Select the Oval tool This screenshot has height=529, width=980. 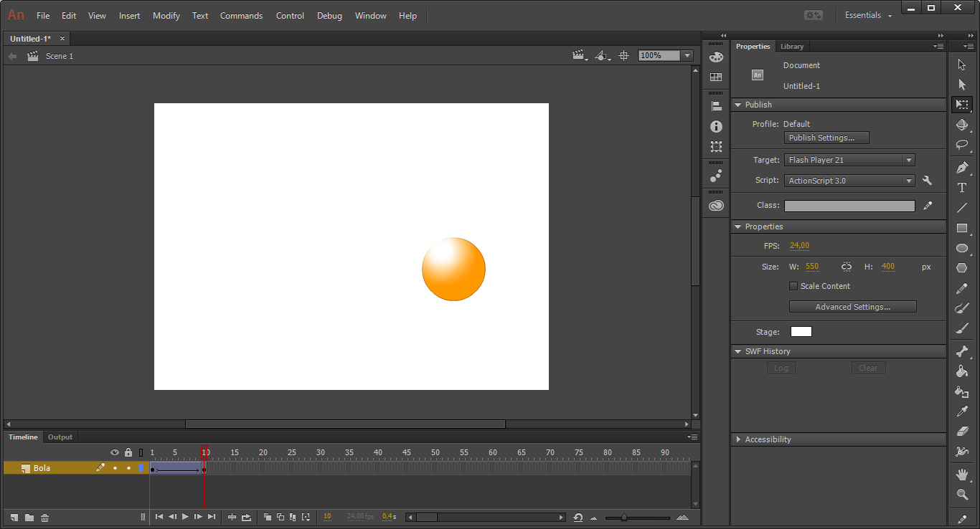click(x=962, y=248)
